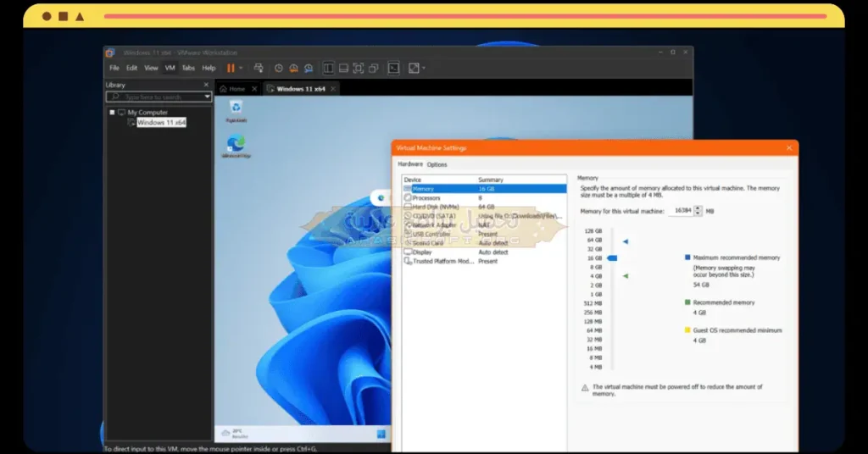868x454 pixels.
Task: Open Help menu in VMware Workstation
Action: pyautogui.click(x=209, y=68)
